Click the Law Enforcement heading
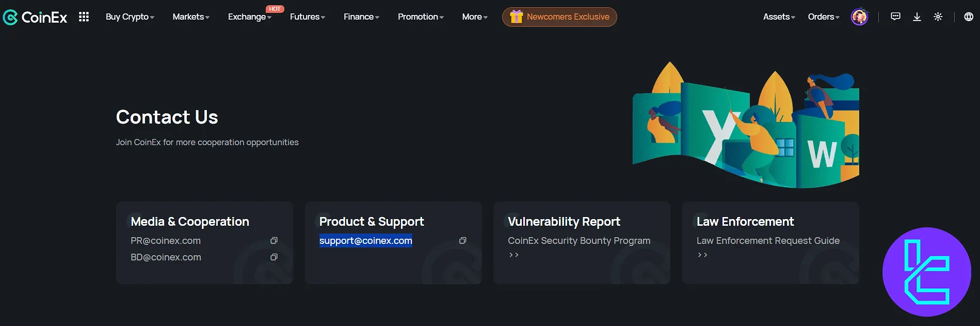The image size is (980, 326). click(745, 222)
